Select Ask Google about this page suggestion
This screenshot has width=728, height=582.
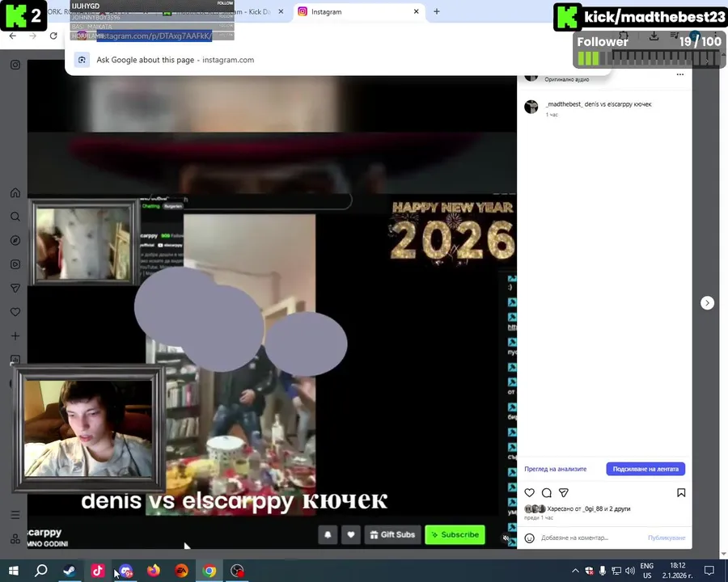175,60
